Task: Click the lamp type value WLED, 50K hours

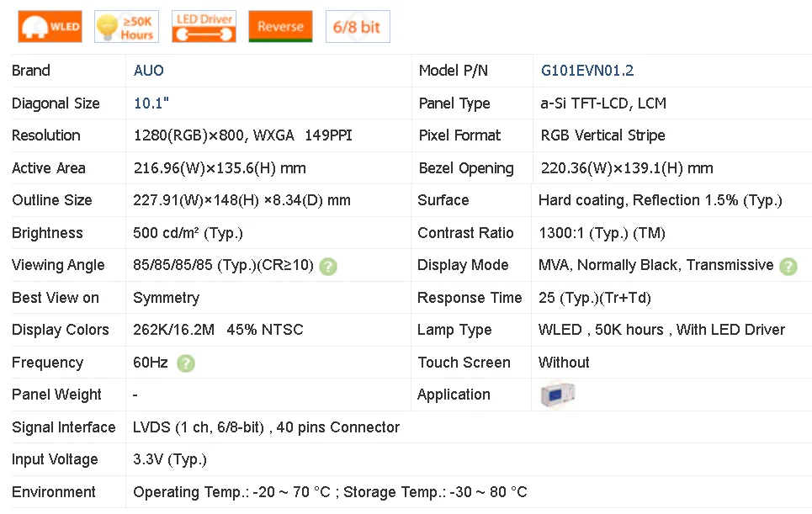Action: [x=662, y=330]
